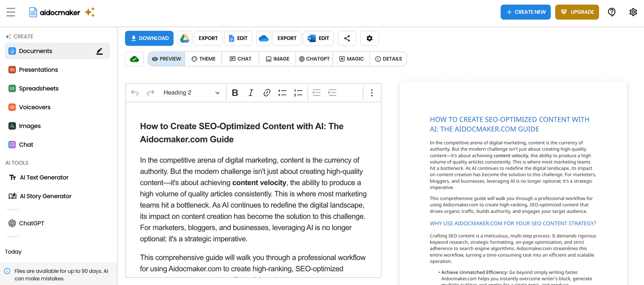
Task: Toggle bulleted list
Action: coord(282,93)
